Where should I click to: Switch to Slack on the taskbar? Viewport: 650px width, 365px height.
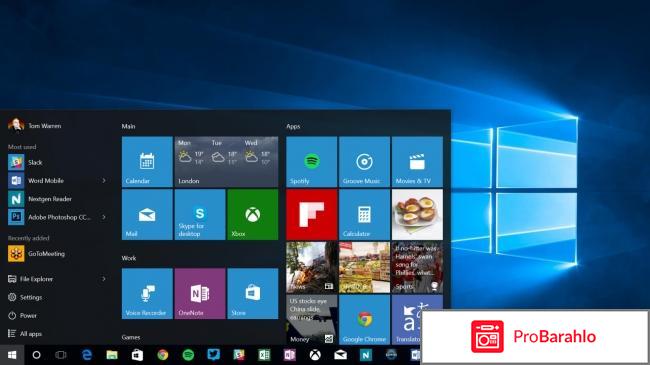239,355
